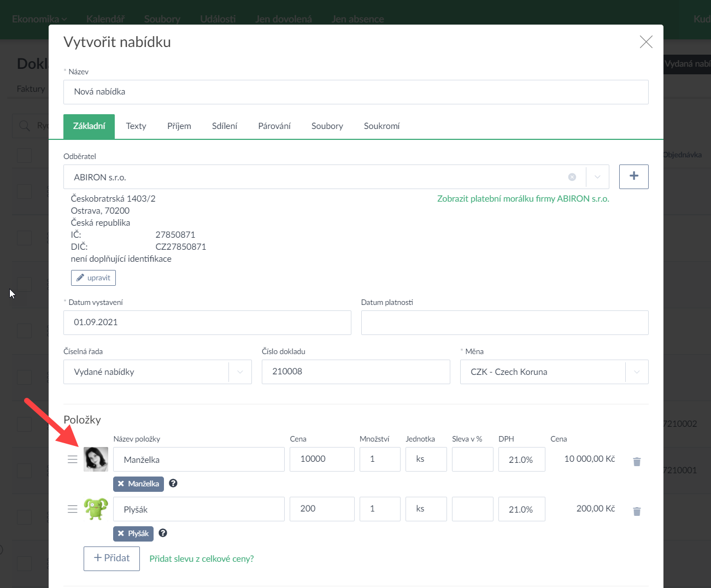711x588 pixels.
Task: Click the price field with 200
Action: click(x=322, y=509)
